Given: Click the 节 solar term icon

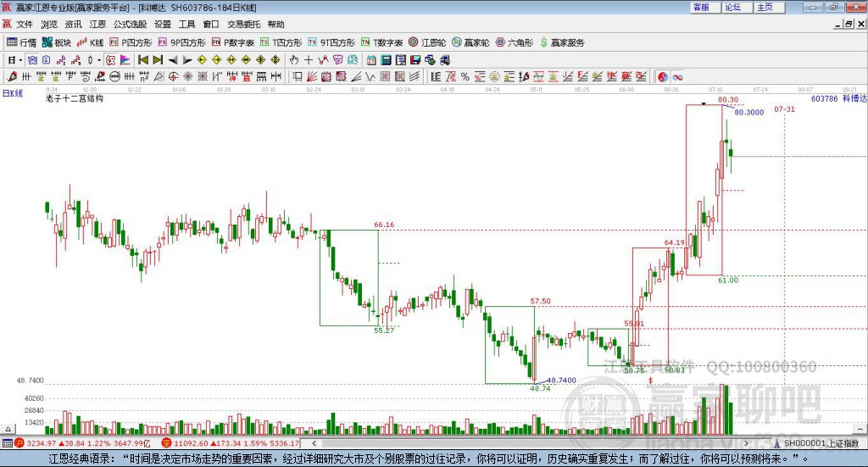Looking at the screenshot, I should (337, 60).
